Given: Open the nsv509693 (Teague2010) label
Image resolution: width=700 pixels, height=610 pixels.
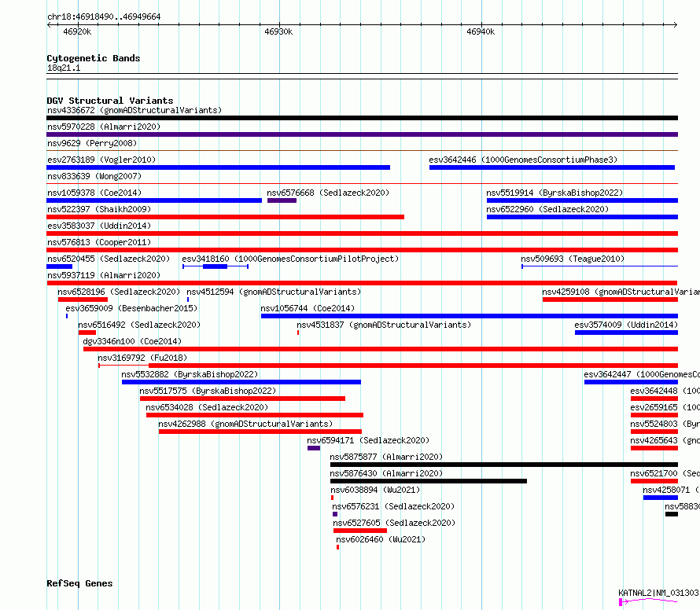Looking at the screenshot, I should 573,259.
